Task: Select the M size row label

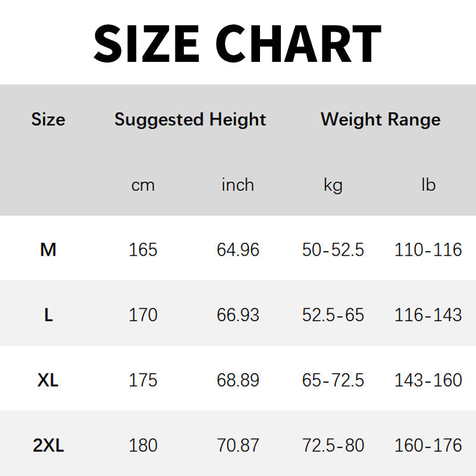Action: (x=48, y=249)
